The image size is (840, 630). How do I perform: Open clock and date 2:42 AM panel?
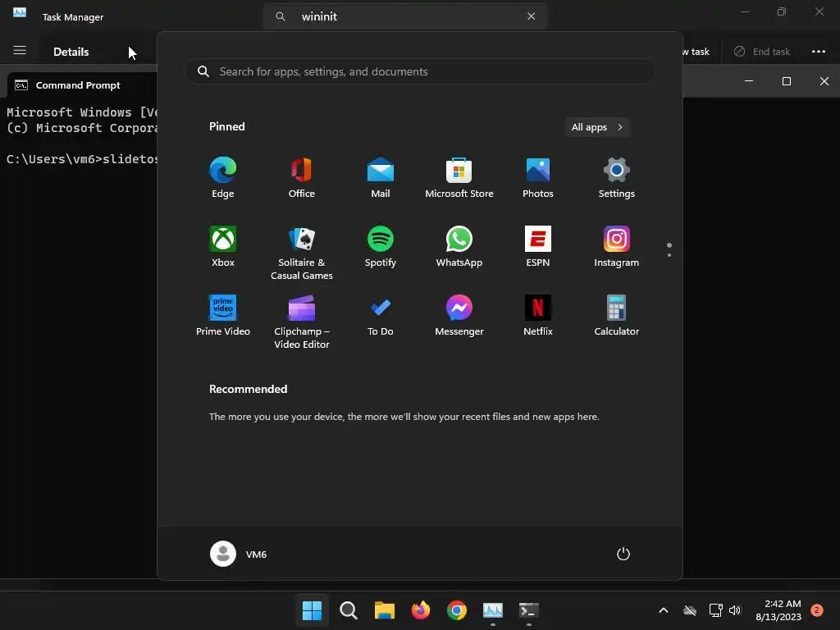[778, 610]
